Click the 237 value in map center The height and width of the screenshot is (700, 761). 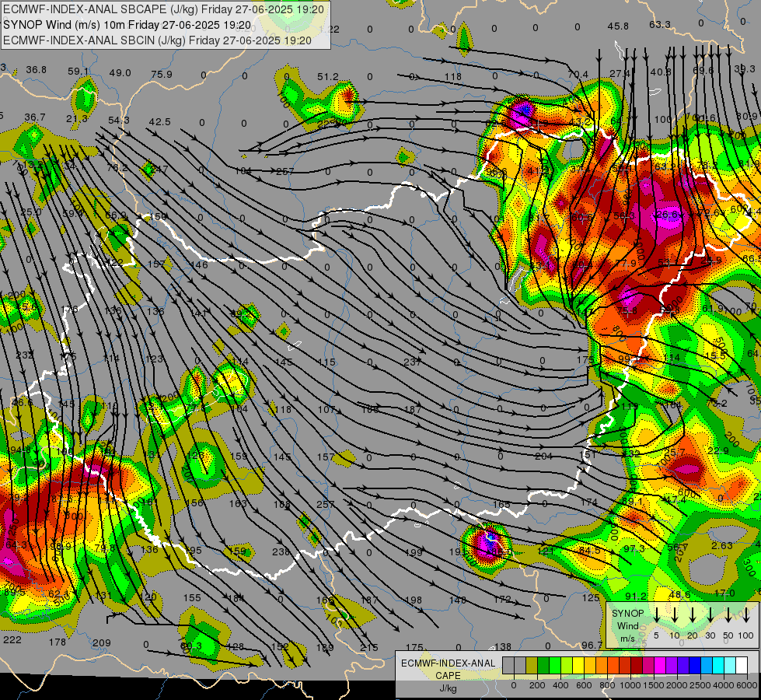pyautogui.click(x=413, y=362)
